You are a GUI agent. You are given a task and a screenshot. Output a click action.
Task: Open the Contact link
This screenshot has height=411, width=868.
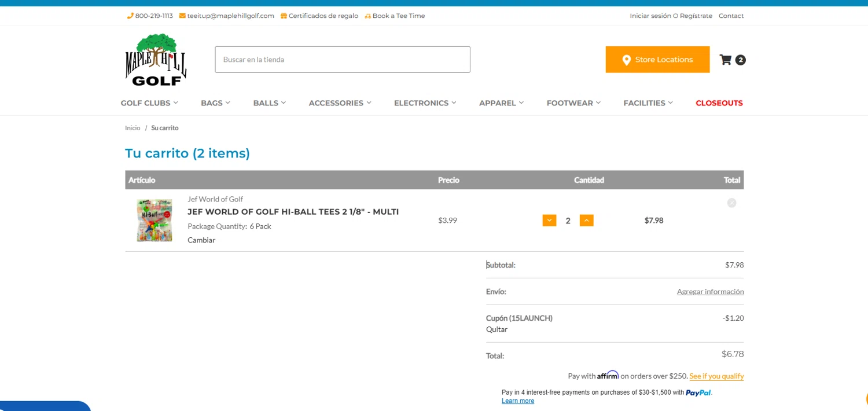point(731,16)
